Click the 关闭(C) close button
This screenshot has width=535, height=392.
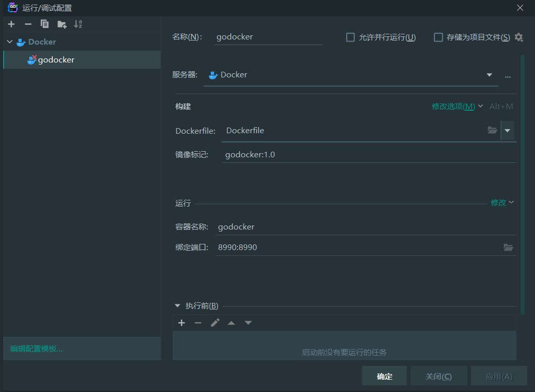coord(439,376)
